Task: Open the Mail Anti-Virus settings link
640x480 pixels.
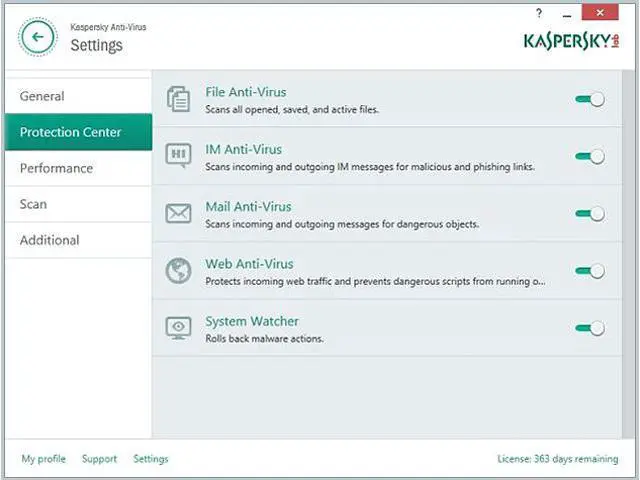Action: [248, 207]
